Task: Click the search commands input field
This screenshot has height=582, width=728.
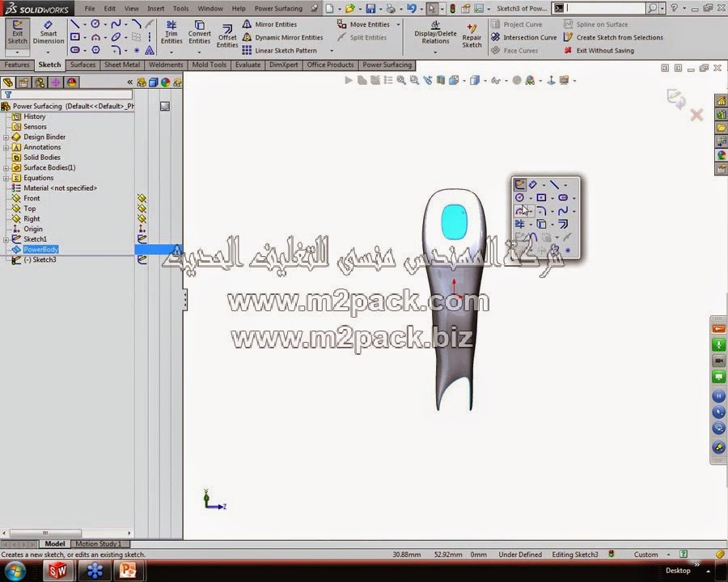Action: tap(604, 8)
